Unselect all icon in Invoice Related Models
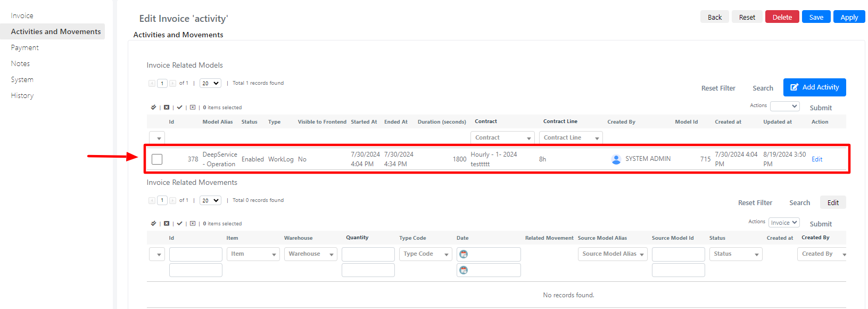 [x=167, y=107]
